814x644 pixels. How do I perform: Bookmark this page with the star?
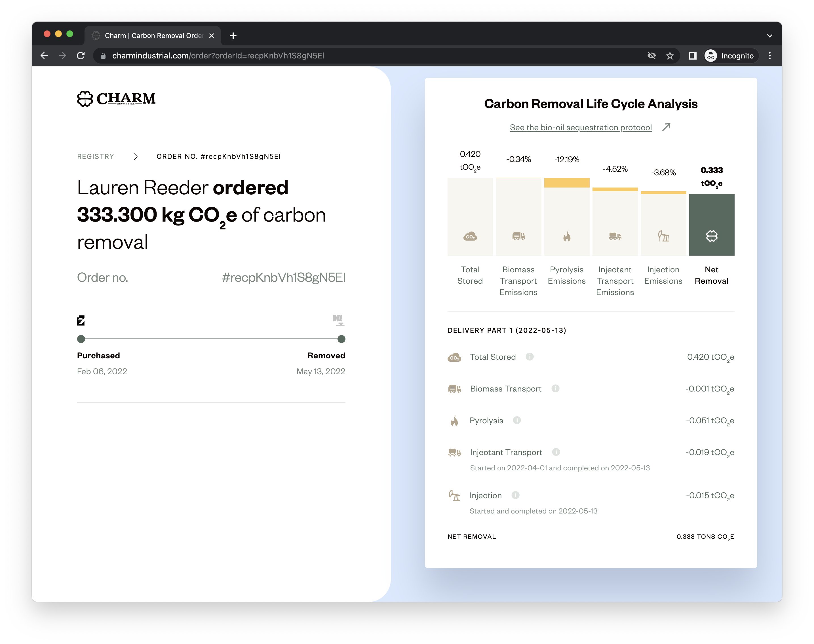670,55
